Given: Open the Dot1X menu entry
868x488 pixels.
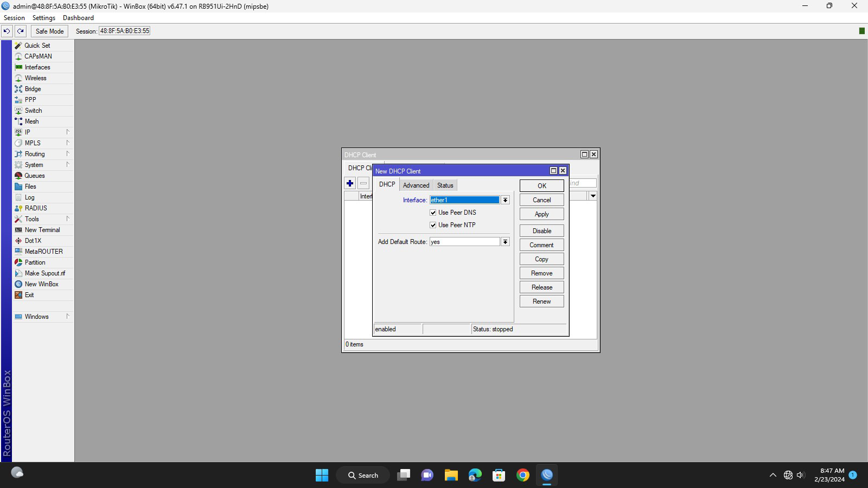Looking at the screenshot, I should pos(43,241).
